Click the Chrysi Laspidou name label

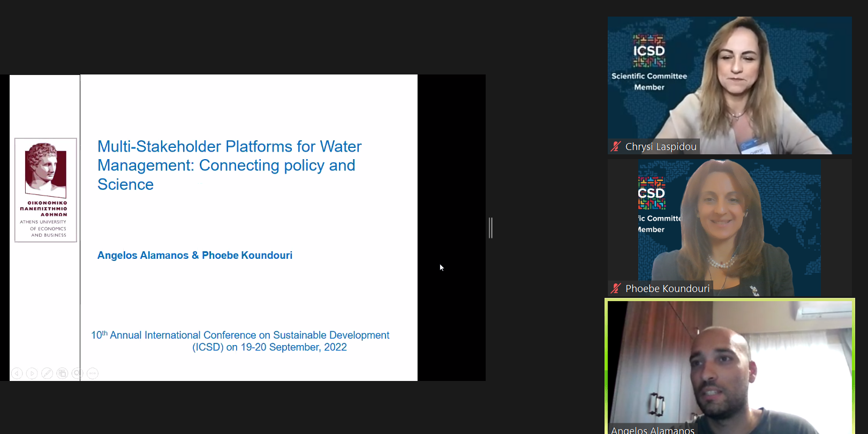[x=660, y=146]
